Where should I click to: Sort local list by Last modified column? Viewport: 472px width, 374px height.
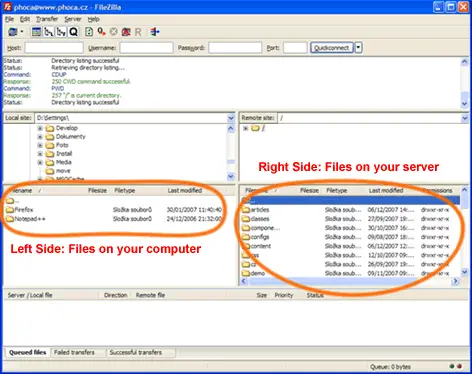click(x=185, y=190)
